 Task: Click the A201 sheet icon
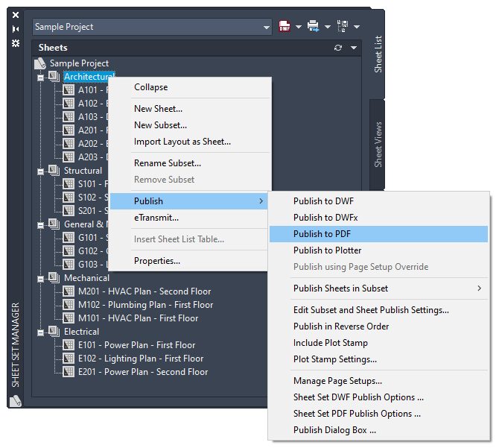(x=69, y=130)
